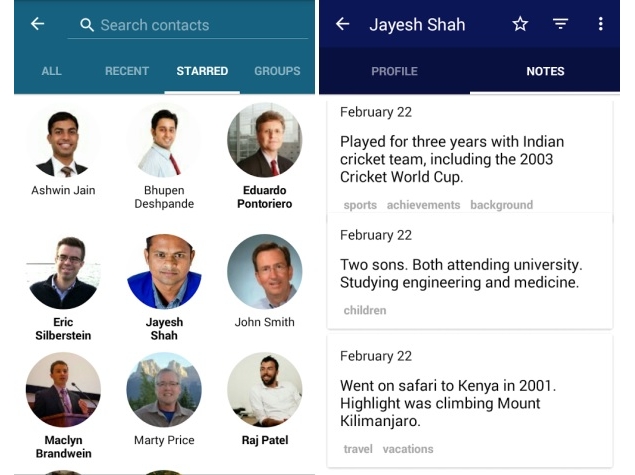Star the Jayesh Shah contact
Screen dimensions: 635x475
click(520, 24)
